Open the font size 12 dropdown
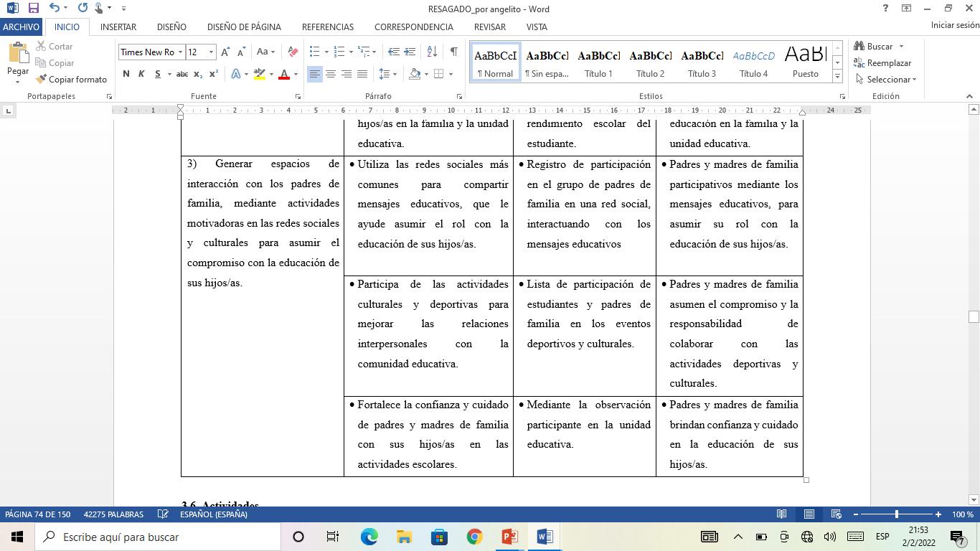Screen dimensions: 980x551 [211, 52]
